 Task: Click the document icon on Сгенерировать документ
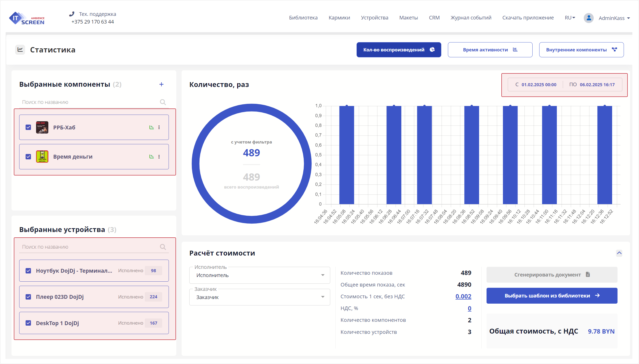click(x=588, y=274)
